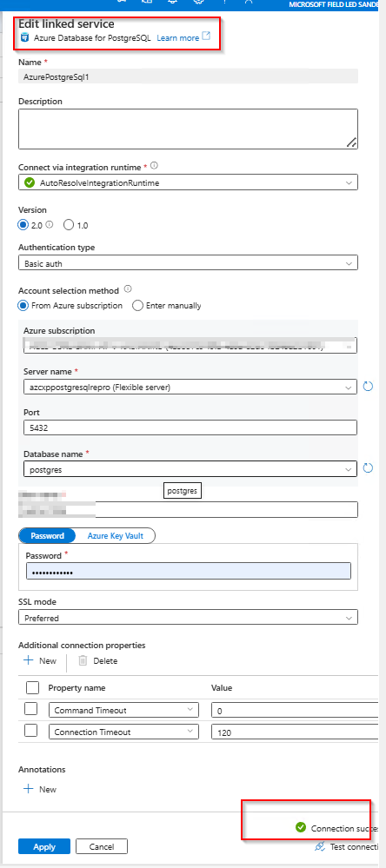Viewport: 386px width, 868px height.
Task: Expand the Authentication type dropdown
Action: (188, 263)
